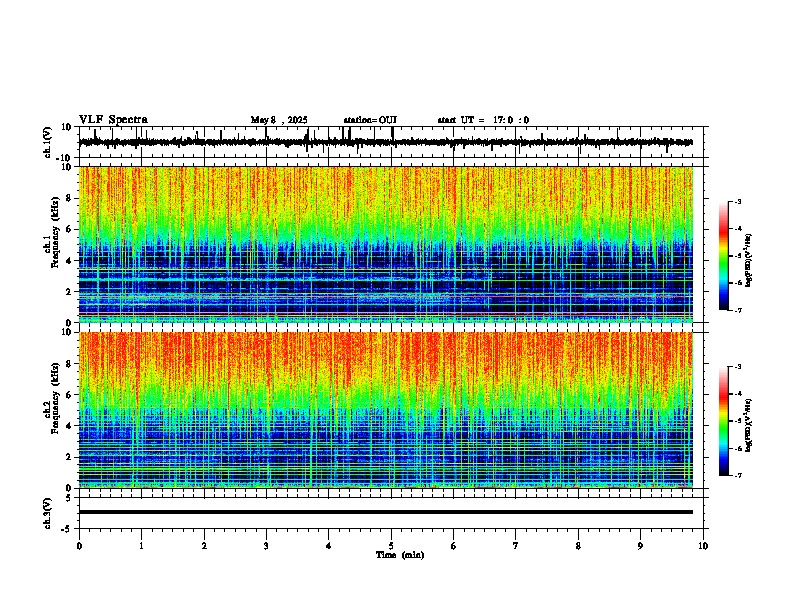Select the "May 8 , 2025" date text
This screenshot has width=792, height=612.
279,120
